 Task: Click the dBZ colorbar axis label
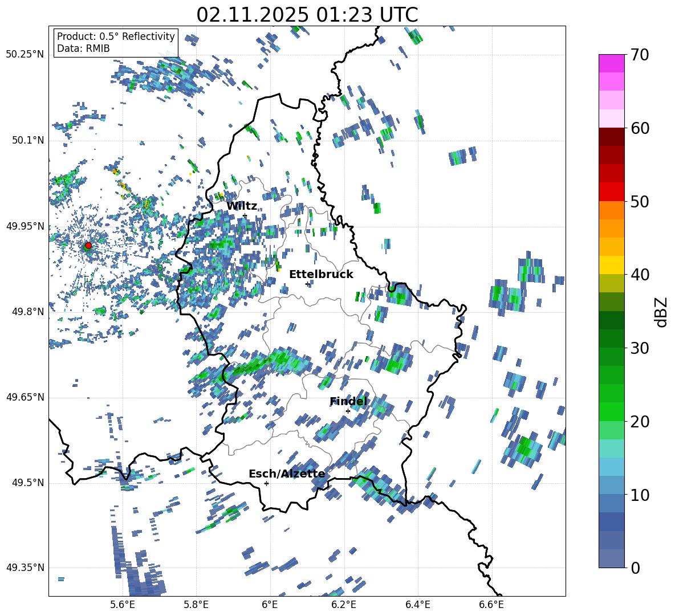[661, 312]
